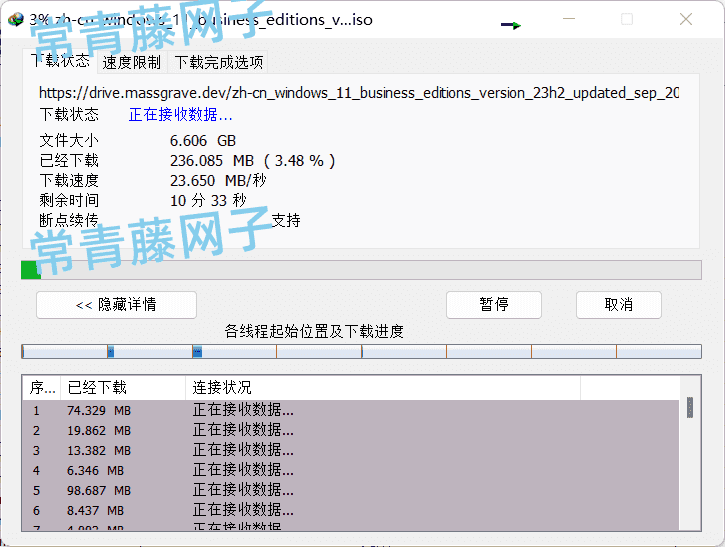The height and width of the screenshot is (547, 725).
Task: Close the download window
Action: [x=686, y=19]
